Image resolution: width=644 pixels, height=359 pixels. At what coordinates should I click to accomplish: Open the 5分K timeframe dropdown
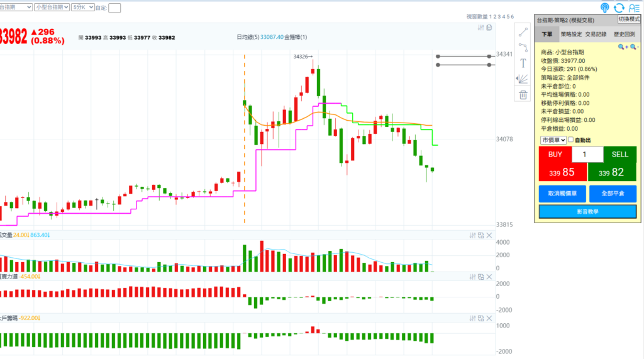click(x=83, y=7)
